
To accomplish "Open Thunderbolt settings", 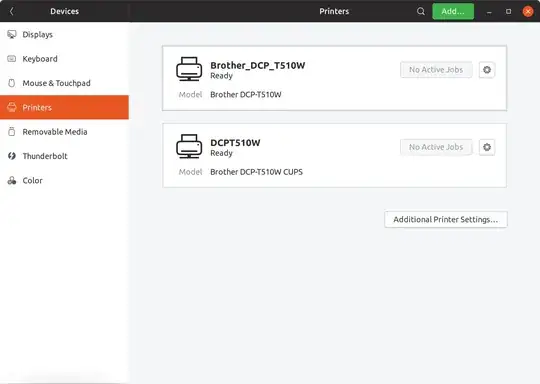I will tap(64, 156).
